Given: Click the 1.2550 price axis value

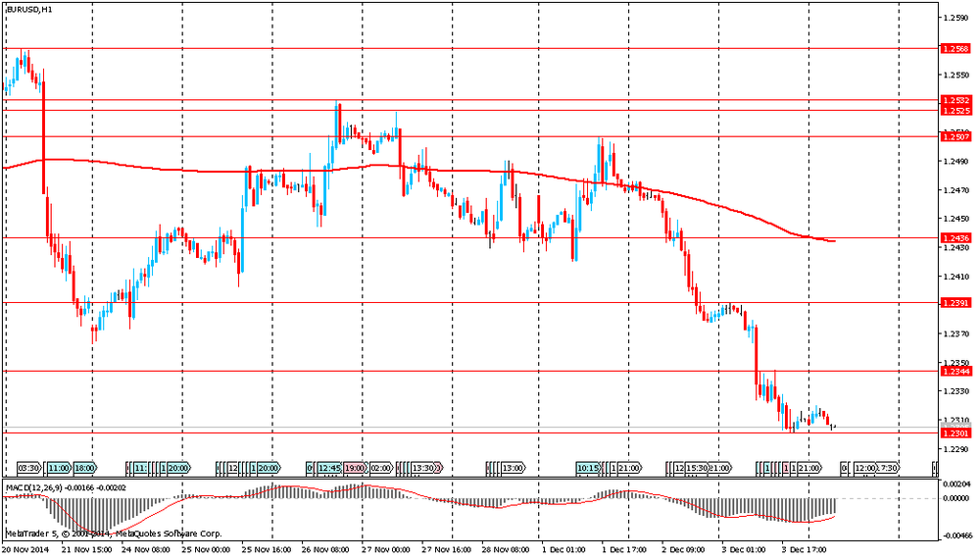Looking at the screenshot, I should click(956, 76).
